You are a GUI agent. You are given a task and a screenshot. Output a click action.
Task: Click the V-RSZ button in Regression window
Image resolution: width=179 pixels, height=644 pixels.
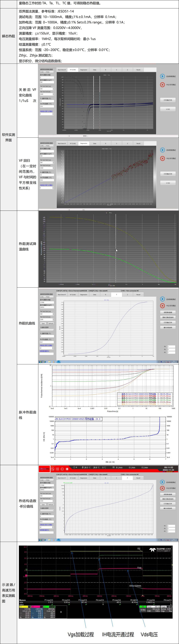click(x=168, y=183)
